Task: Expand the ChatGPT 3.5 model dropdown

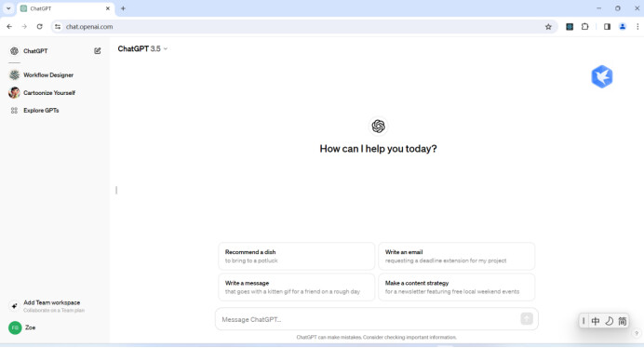Action: 142,48
